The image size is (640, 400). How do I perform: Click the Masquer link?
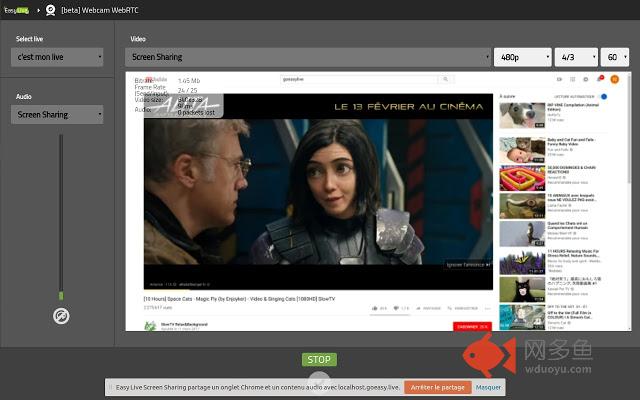[488, 387]
